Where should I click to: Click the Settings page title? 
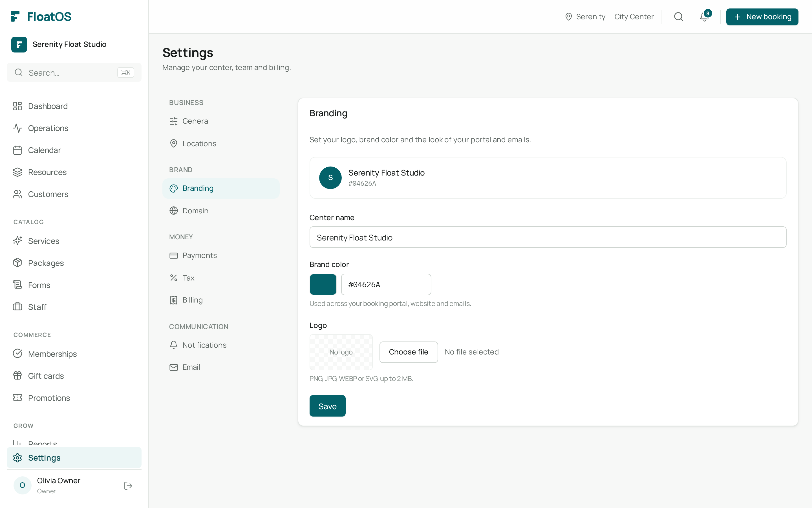pos(187,53)
